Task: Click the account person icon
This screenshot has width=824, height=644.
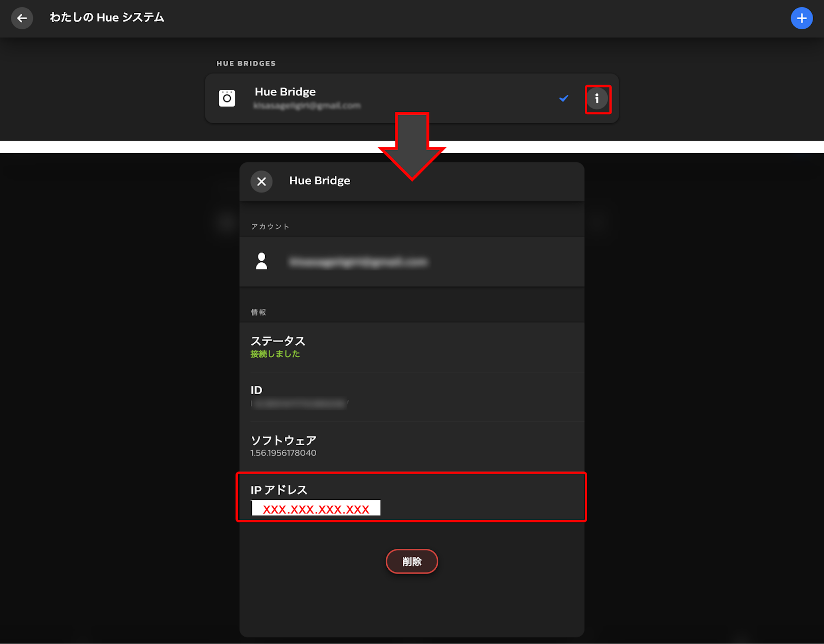Action: 262,261
